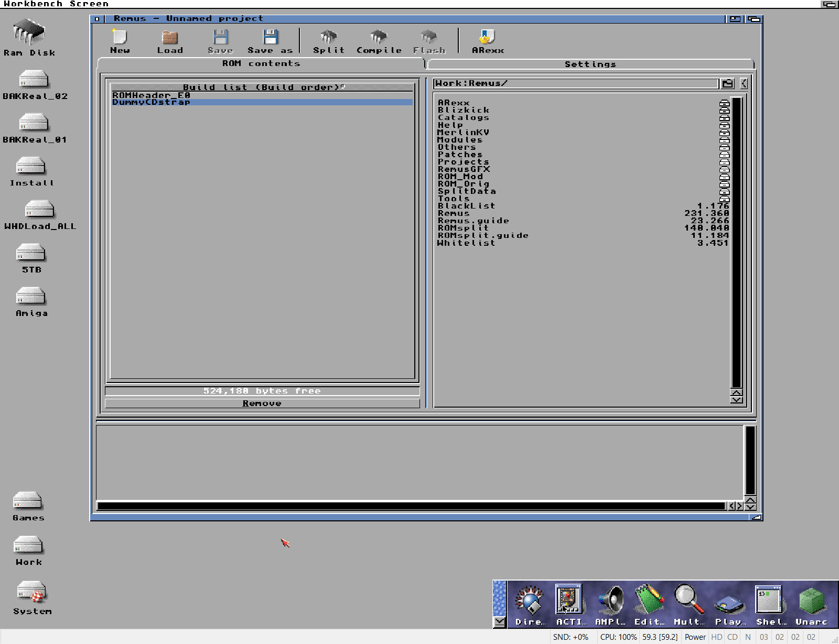Open the Projects folder entry

[583, 162]
